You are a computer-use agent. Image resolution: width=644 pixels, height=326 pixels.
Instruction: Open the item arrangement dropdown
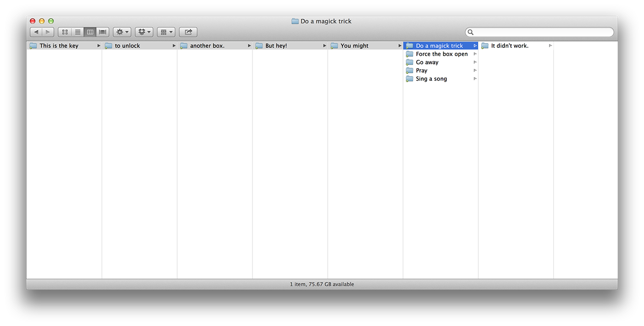166,32
